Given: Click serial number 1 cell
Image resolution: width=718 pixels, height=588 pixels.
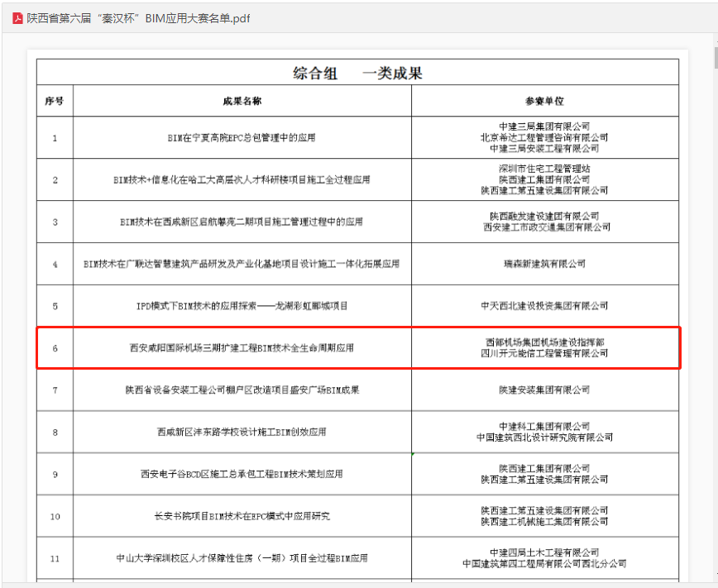Looking at the screenshot, I should (55, 138).
